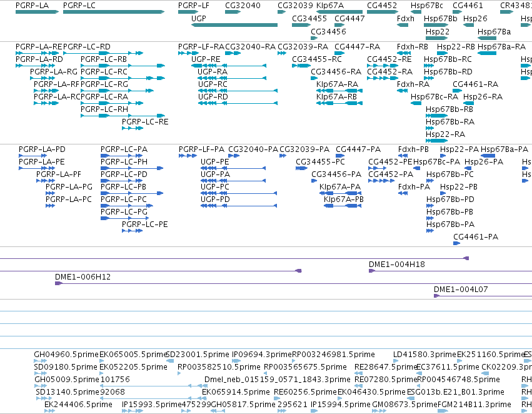Viewport: 532px width, 414px height.
Task: Select EST IP09694.3prime
Action: [236, 361]
